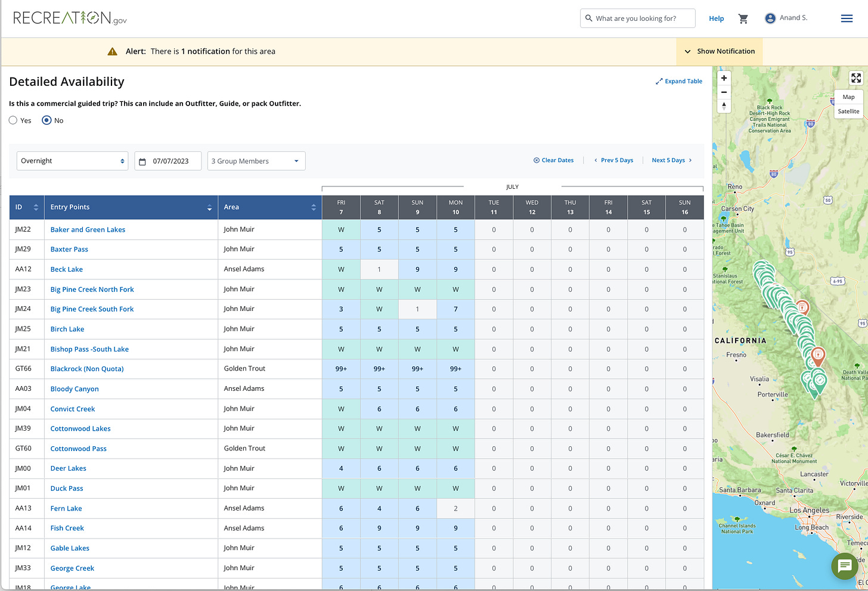Open the hamburger main menu
Viewport: 868px width, 591px height.
tap(847, 18)
